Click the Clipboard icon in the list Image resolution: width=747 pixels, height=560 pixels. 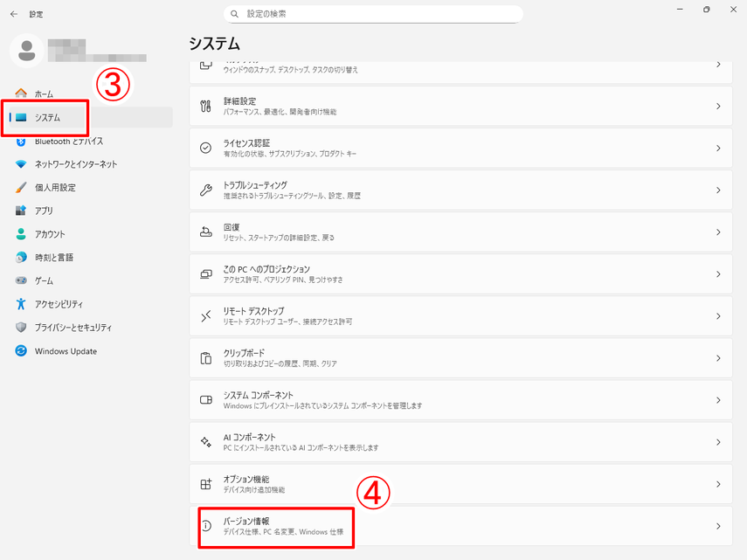[206, 358]
